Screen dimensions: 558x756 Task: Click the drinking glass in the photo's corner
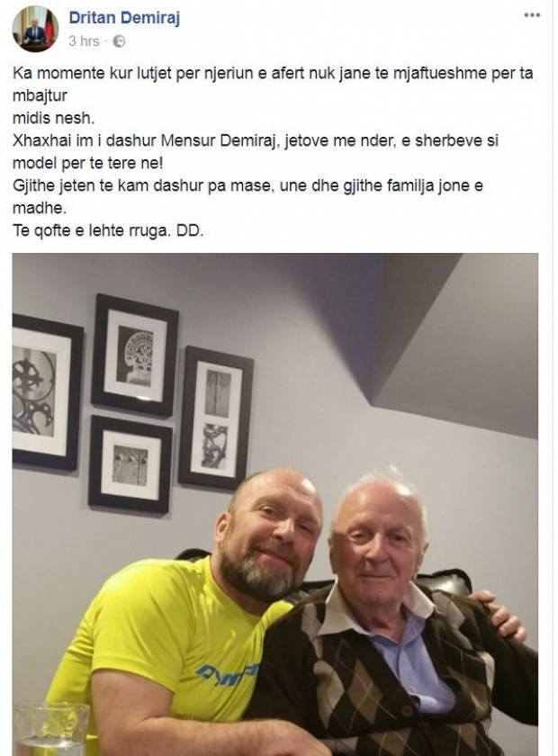click(x=52, y=728)
